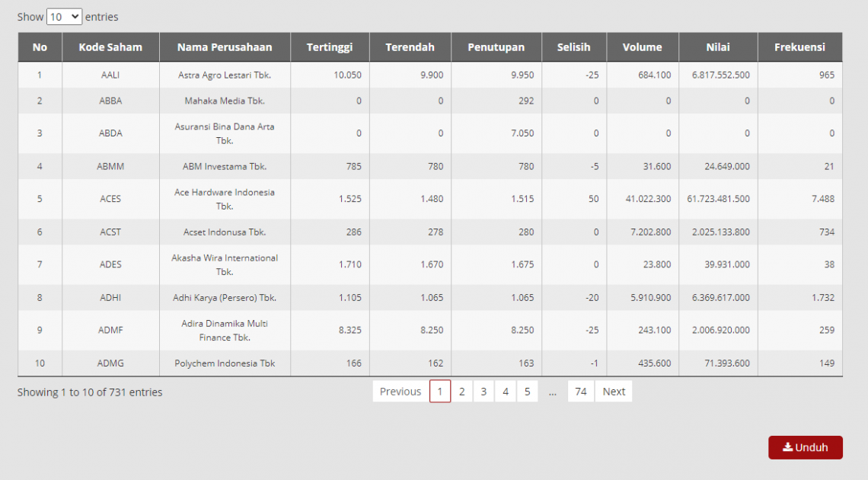Sort by Frekuensi column header
This screenshot has width=868, height=480.
[x=800, y=47]
